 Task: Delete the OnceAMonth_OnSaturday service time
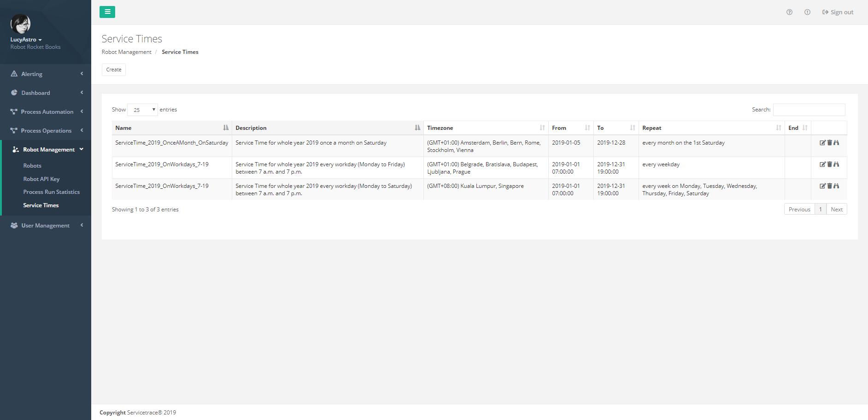pyautogui.click(x=829, y=143)
